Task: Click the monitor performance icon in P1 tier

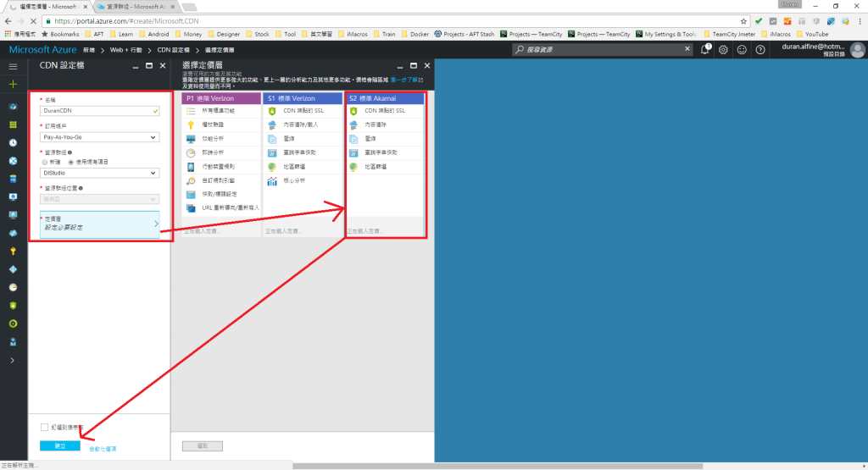Action: (x=191, y=139)
